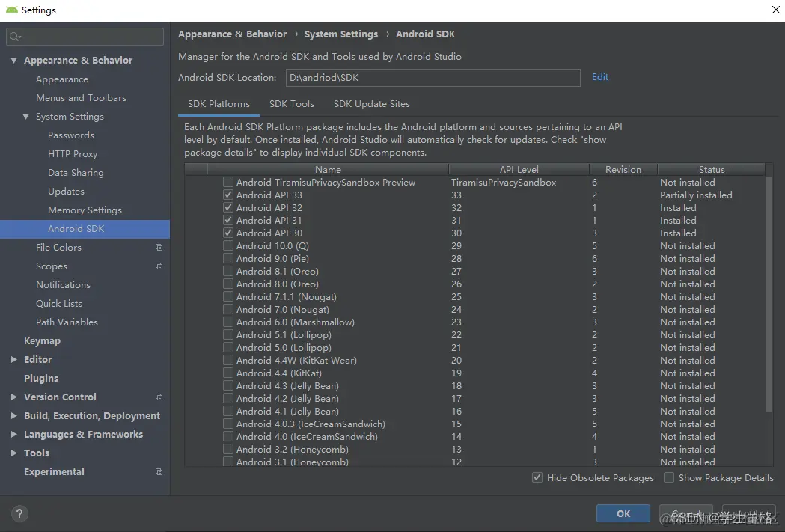This screenshot has height=532, width=785.
Task: Select the Android 3.2 (Honeycomb) row name
Action: (x=293, y=450)
